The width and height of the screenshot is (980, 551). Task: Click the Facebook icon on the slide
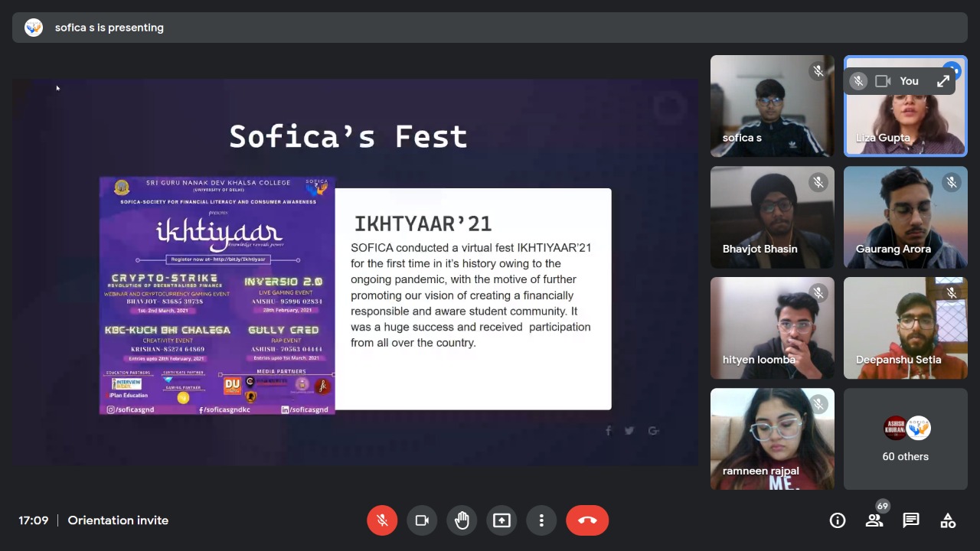(609, 431)
